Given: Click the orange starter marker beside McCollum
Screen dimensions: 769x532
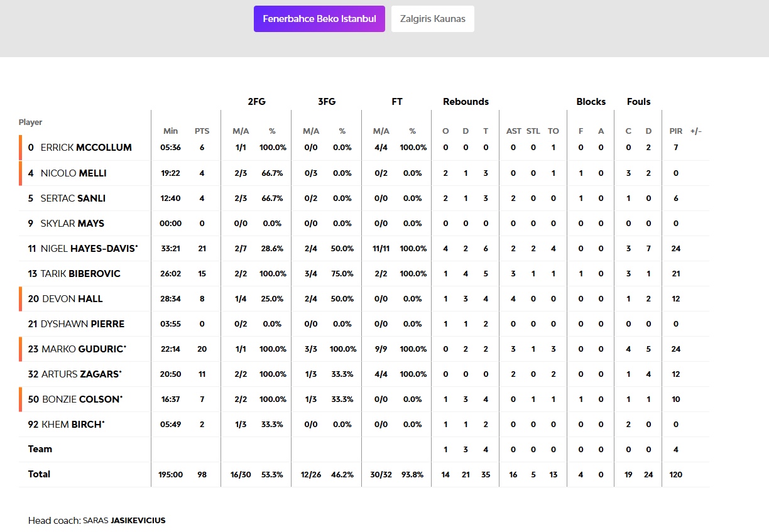Looking at the screenshot, I should tap(20, 148).
